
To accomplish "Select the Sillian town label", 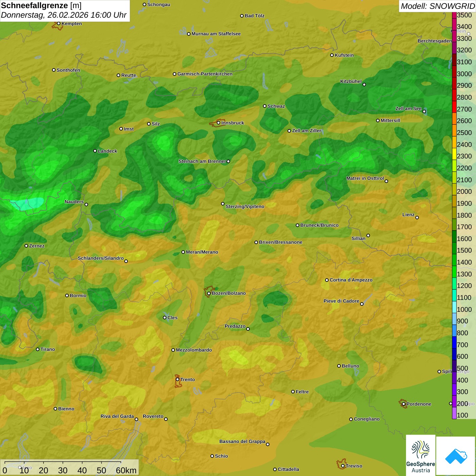I will coord(358,238).
